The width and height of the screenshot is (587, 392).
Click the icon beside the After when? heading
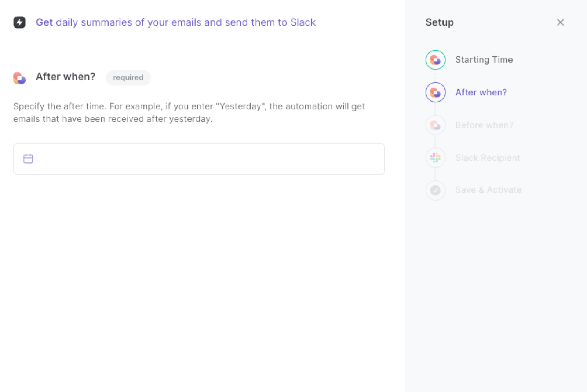(19, 78)
